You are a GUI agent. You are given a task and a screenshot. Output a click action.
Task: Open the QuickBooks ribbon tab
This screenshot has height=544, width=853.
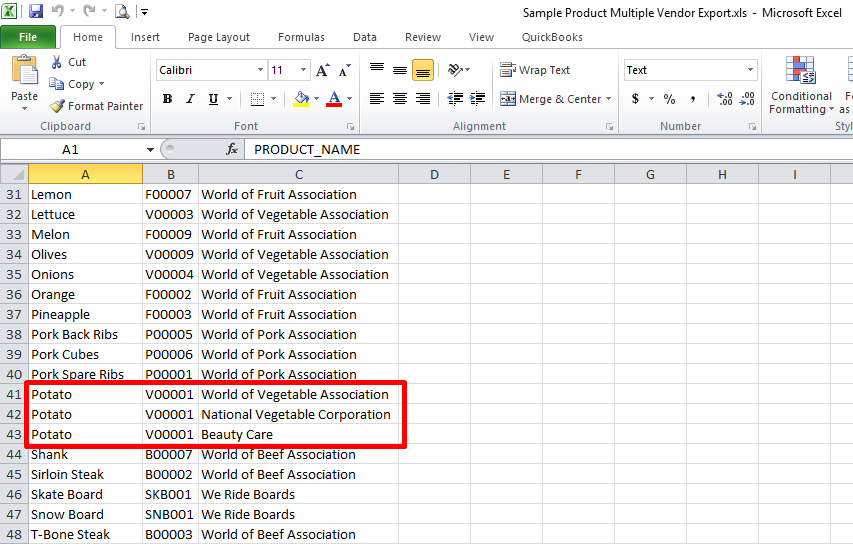(x=552, y=37)
